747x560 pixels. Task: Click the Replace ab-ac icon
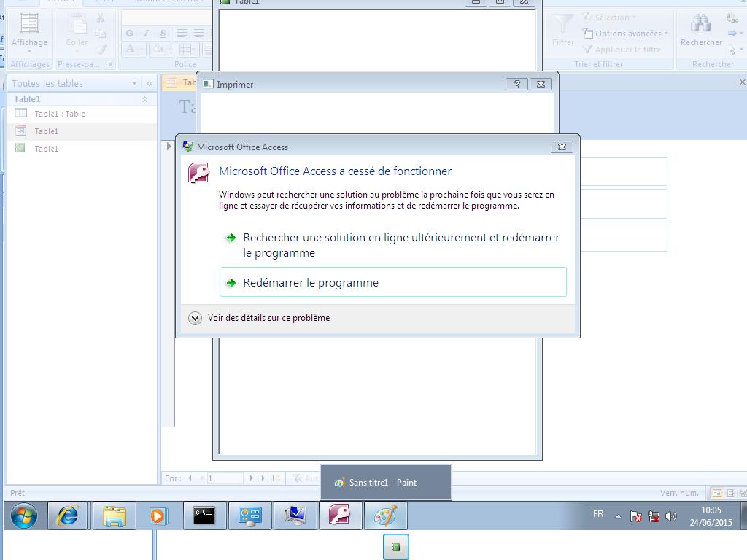[x=732, y=18]
